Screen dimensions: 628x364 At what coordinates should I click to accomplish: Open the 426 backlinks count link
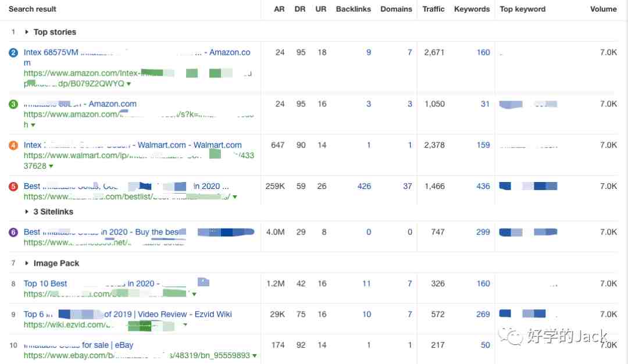(364, 187)
